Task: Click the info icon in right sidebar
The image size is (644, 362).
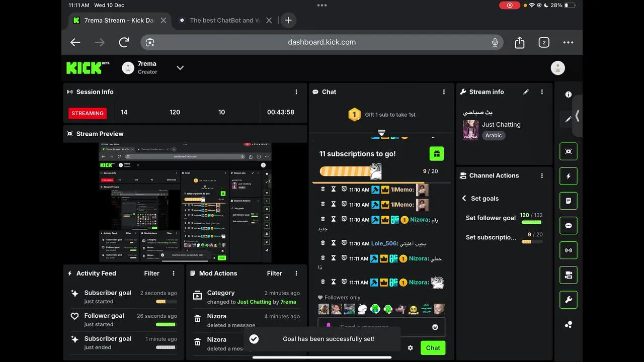Action: (x=569, y=95)
